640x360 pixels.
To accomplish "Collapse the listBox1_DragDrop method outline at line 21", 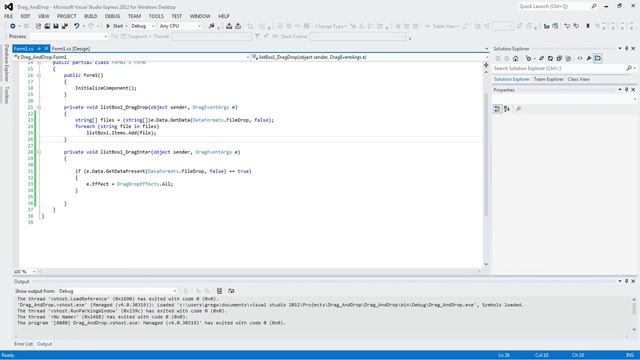I will point(39,107).
